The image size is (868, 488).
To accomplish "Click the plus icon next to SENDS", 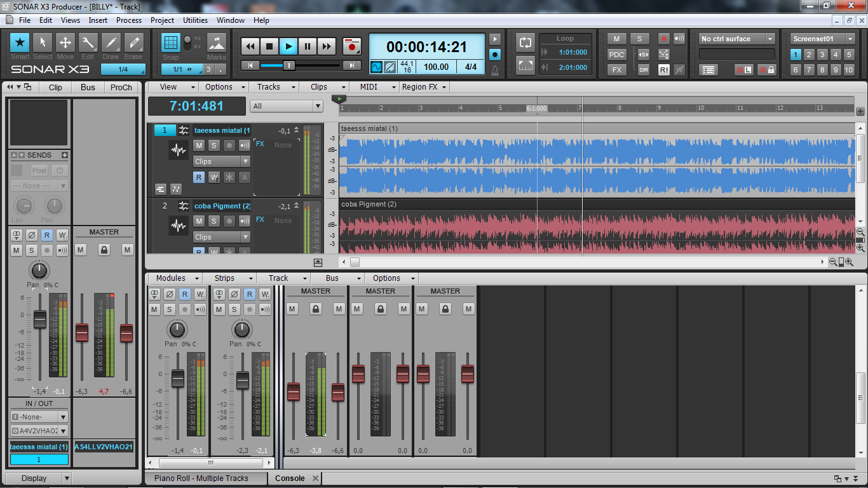I will [64, 155].
